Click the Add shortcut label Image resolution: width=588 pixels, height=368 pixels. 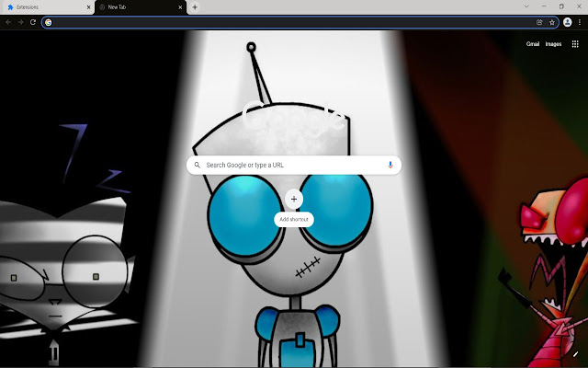[x=294, y=219]
